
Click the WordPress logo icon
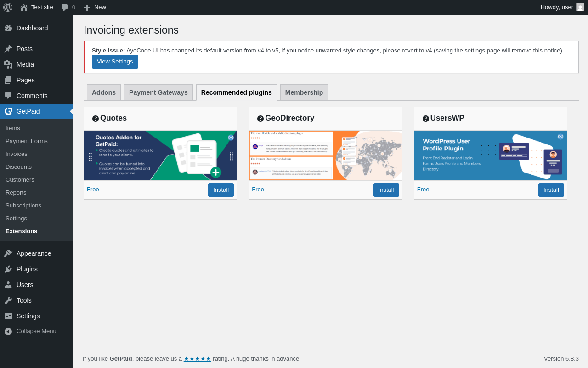pos(8,7)
